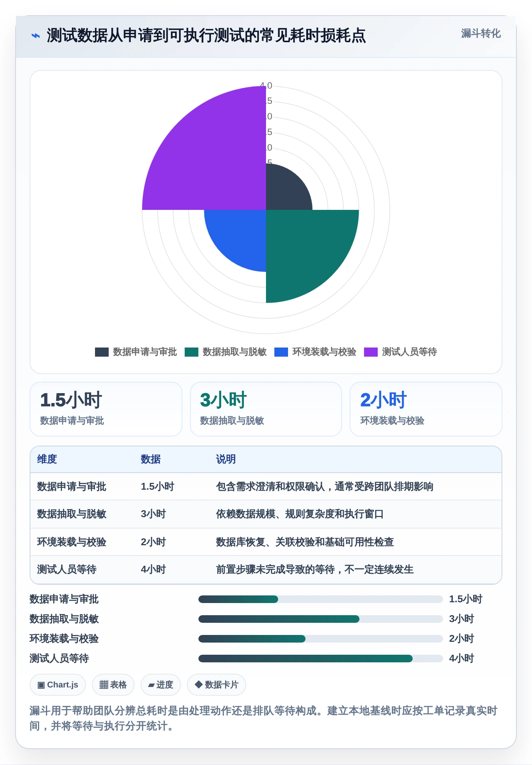Select table row cell 数据申请与审批
Image resolution: width=532 pixels, height=765 pixels.
click(x=72, y=487)
